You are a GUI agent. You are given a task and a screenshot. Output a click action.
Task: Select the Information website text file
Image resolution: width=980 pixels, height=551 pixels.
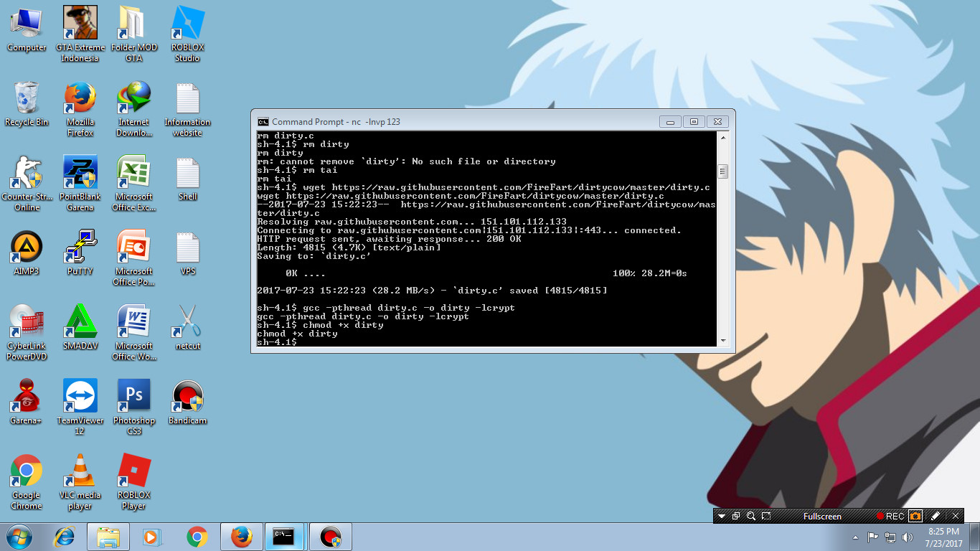pos(187,108)
